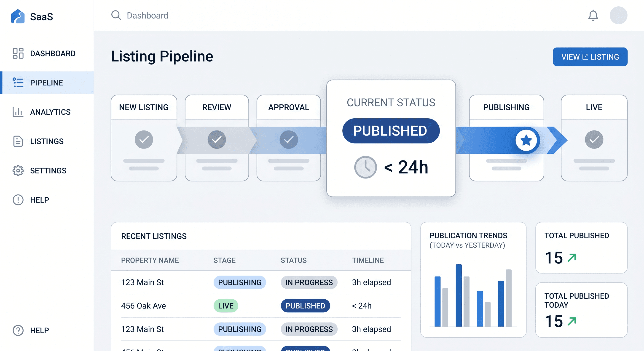This screenshot has width=644, height=351.
Task: Click the Help exclamation circle icon
Action: pyautogui.click(x=18, y=200)
